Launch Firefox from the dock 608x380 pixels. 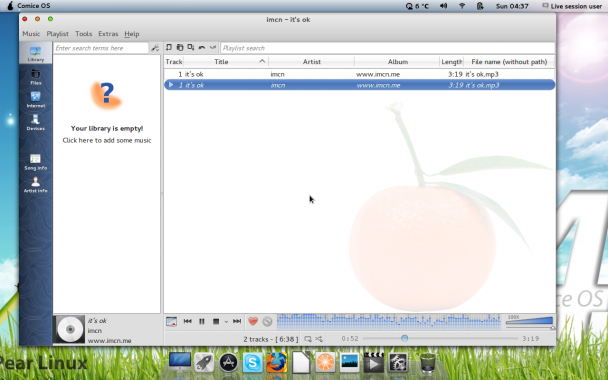[x=276, y=363]
